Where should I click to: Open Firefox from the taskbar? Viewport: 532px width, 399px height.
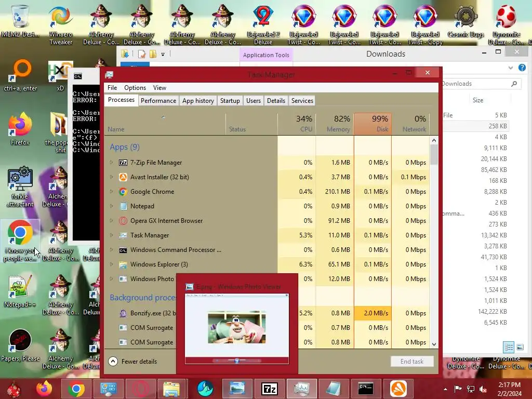(x=45, y=389)
